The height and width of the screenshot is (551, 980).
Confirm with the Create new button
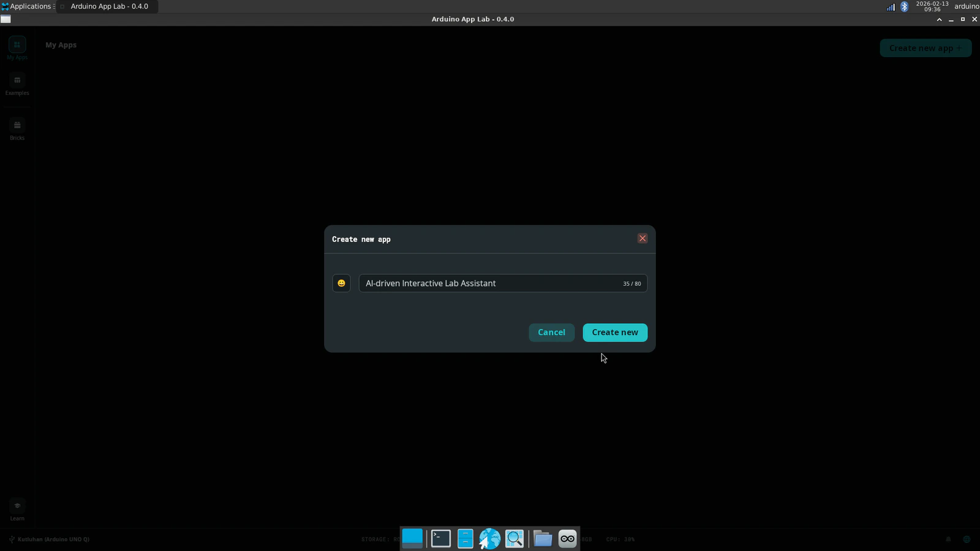[x=615, y=332]
